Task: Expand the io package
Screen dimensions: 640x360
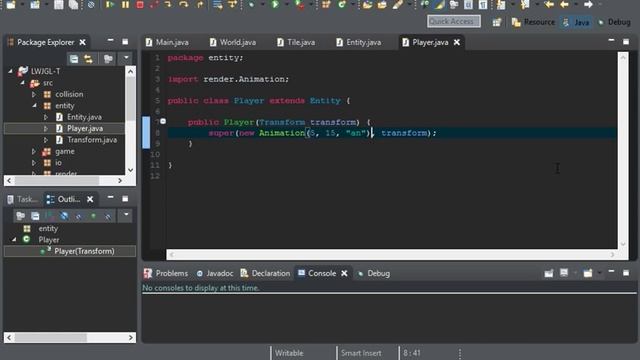Action: pyautogui.click(x=34, y=163)
